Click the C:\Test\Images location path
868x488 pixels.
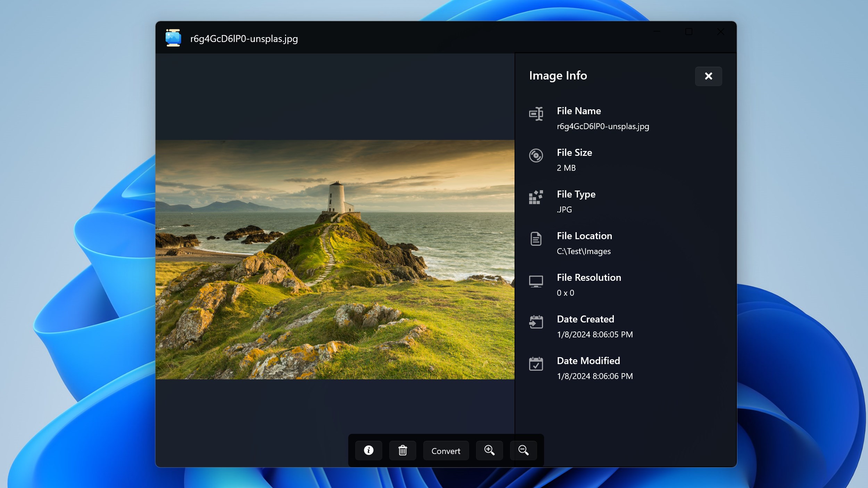click(x=583, y=251)
